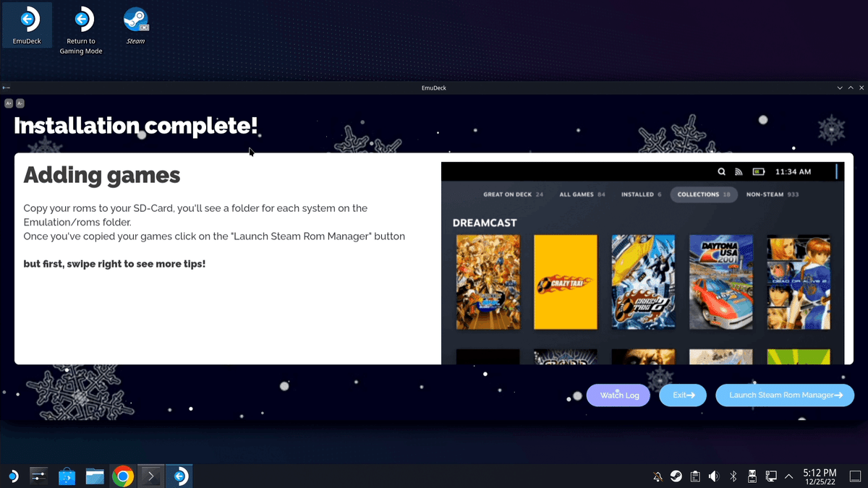Click the DREAMCAST collection heading

pyautogui.click(x=485, y=223)
